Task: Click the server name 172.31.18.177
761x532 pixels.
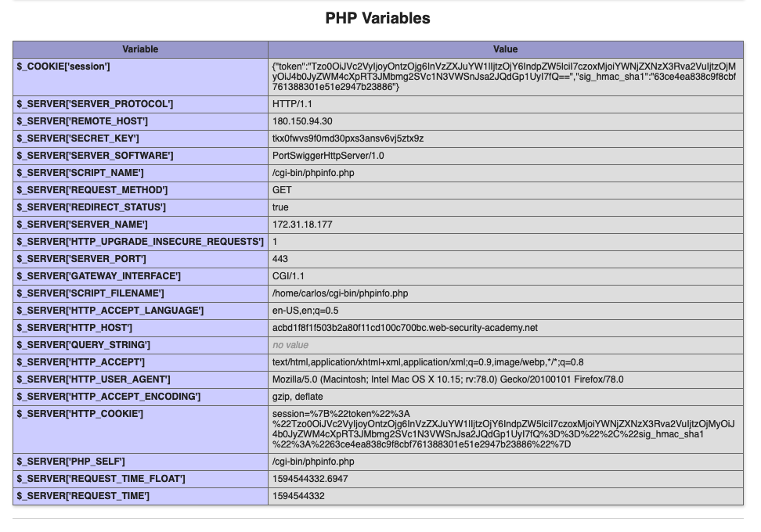Action: click(302, 225)
